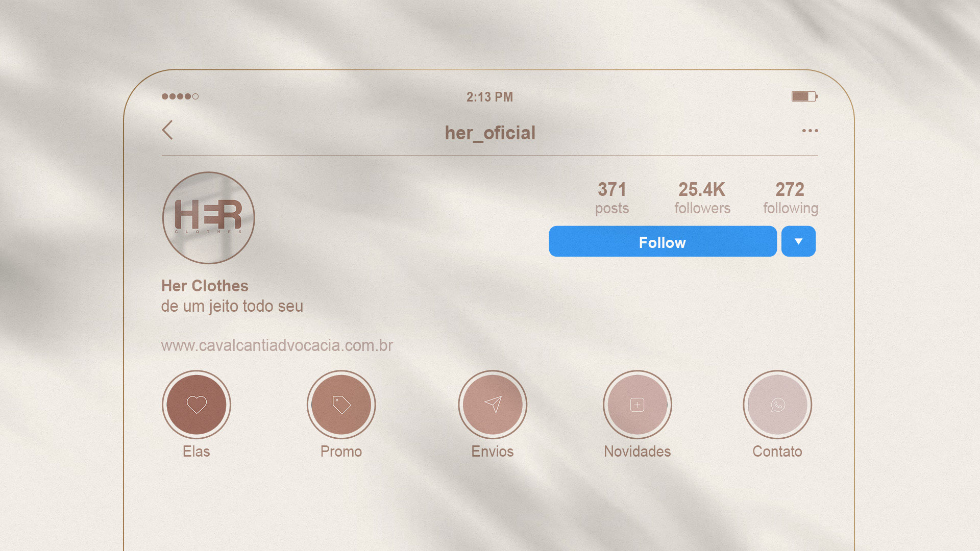Open the Envios paper plane highlight
The height and width of the screenshot is (551, 980).
tap(493, 405)
